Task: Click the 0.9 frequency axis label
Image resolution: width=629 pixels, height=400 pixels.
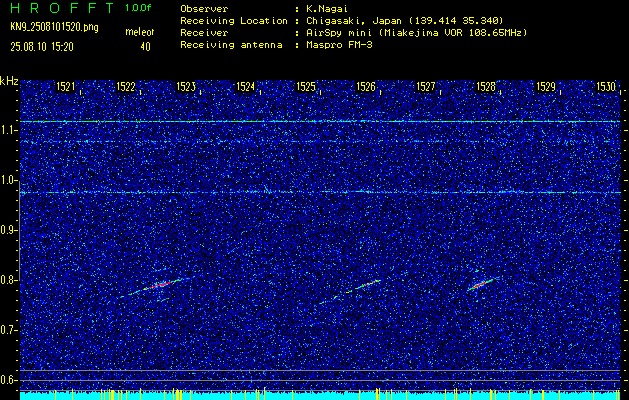Action: click(8, 230)
